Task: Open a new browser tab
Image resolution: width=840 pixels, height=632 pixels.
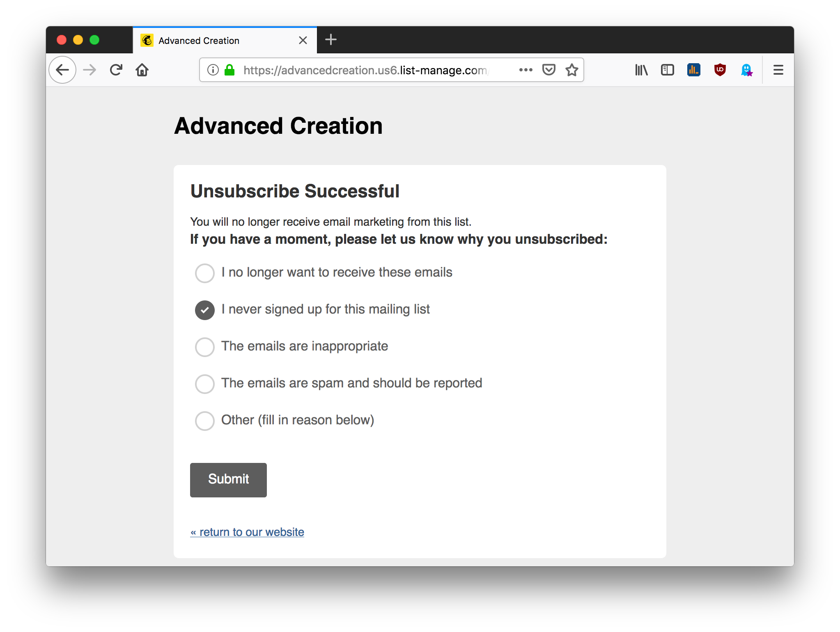Action: (330, 40)
